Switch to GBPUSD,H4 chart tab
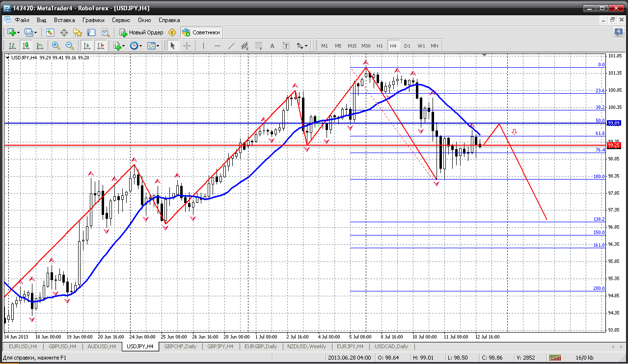Viewport: 628px width, 364px height. 62,346
